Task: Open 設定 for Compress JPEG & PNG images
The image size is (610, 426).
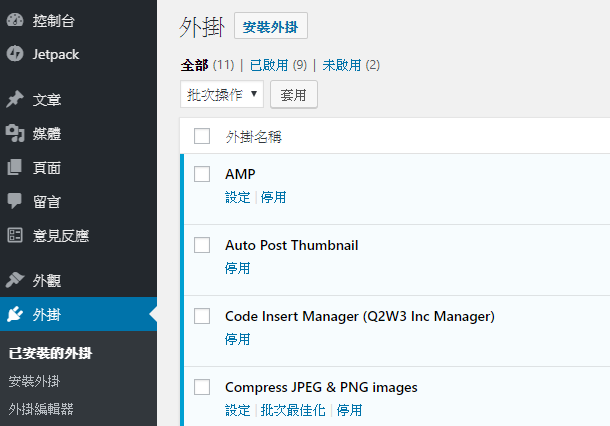Action: coord(237,410)
